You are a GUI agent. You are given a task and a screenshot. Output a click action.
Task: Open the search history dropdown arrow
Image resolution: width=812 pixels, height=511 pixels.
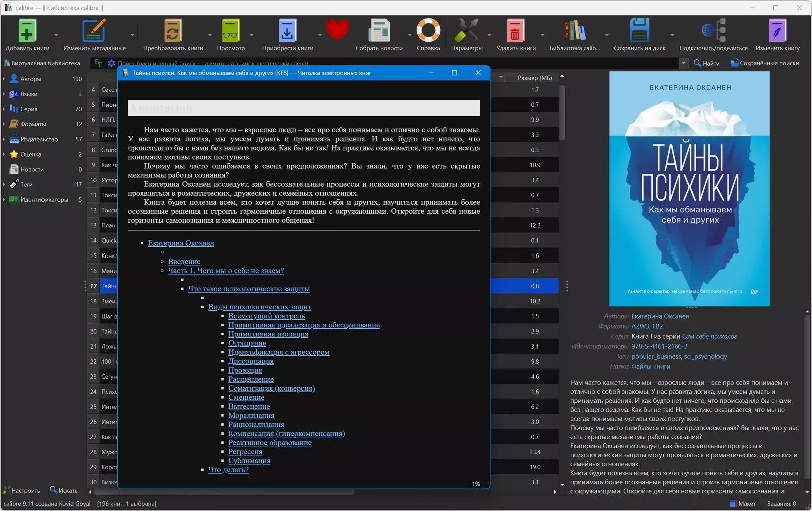tap(683, 63)
